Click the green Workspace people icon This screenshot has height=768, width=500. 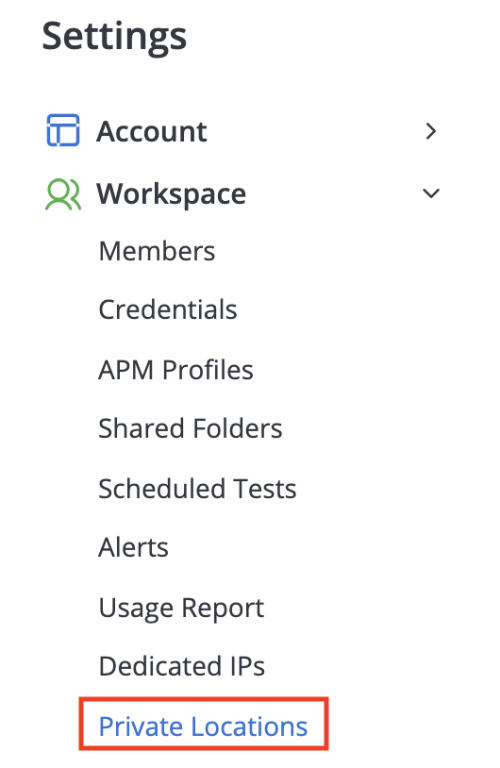pos(63,194)
